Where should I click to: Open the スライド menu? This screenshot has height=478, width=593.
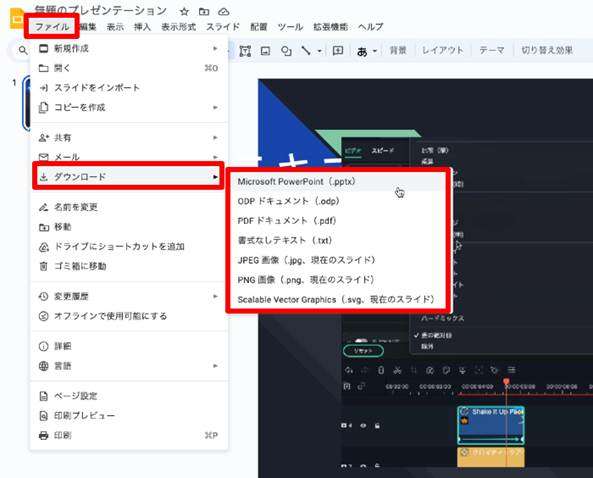[223, 27]
